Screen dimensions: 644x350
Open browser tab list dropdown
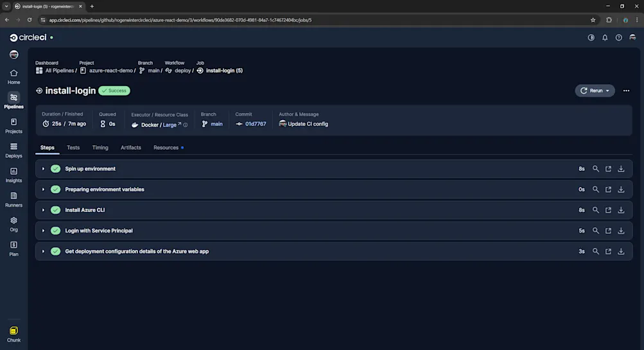pyautogui.click(x=6, y=6)
